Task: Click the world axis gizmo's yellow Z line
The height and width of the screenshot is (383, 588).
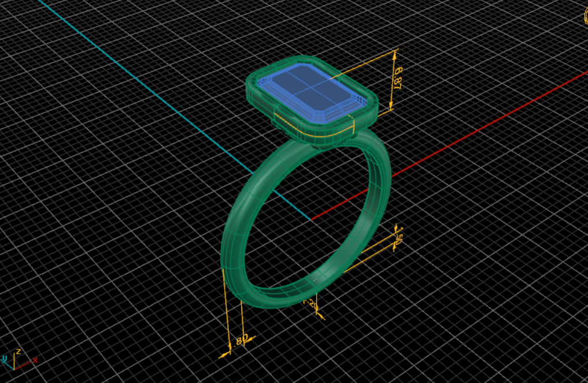Action: [14, 360]
